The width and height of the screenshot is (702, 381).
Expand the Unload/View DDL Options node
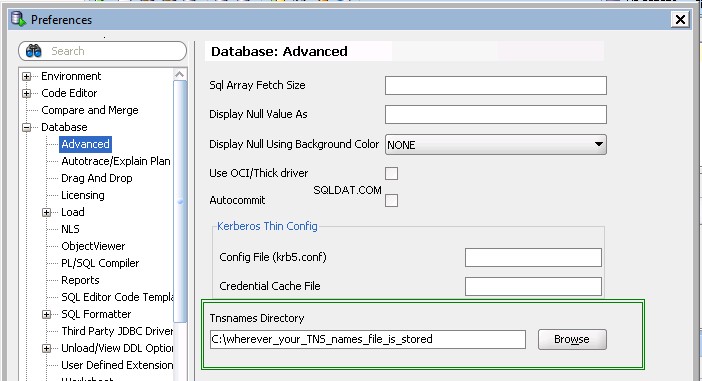(x=47, y=349)
